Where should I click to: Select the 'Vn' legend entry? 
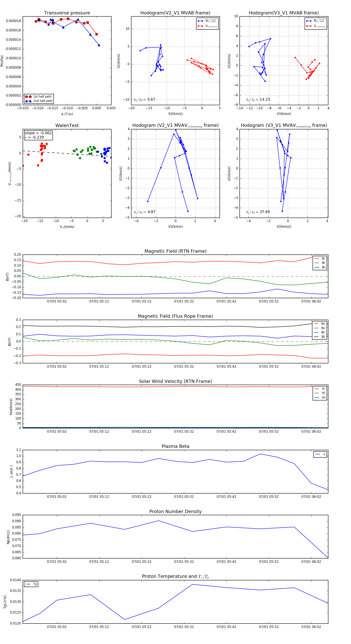click(x=320, y=398)
